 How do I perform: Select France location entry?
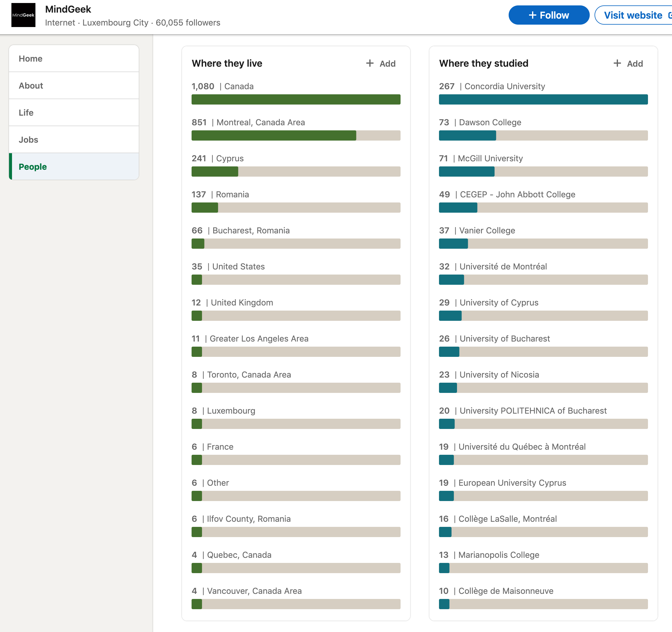296,454
